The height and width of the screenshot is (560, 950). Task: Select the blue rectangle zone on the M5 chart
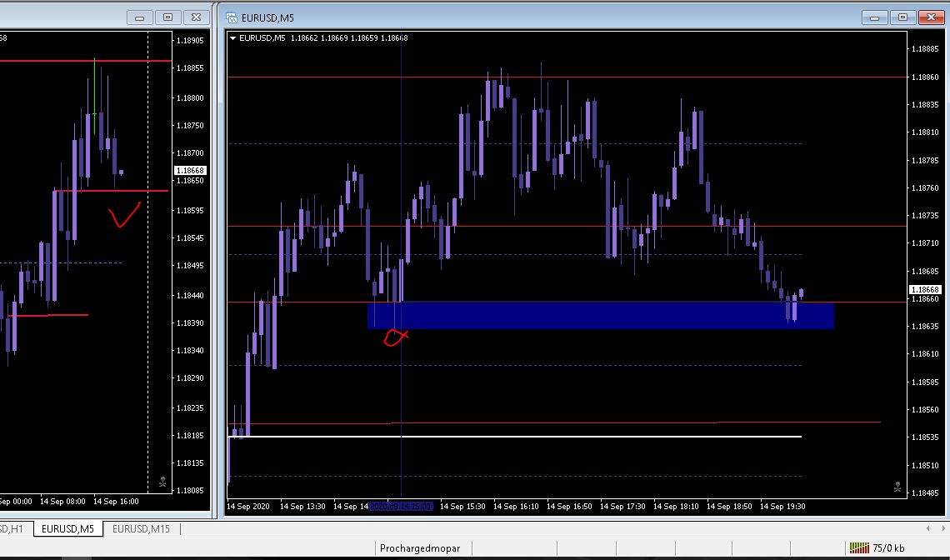click(600, 316)
